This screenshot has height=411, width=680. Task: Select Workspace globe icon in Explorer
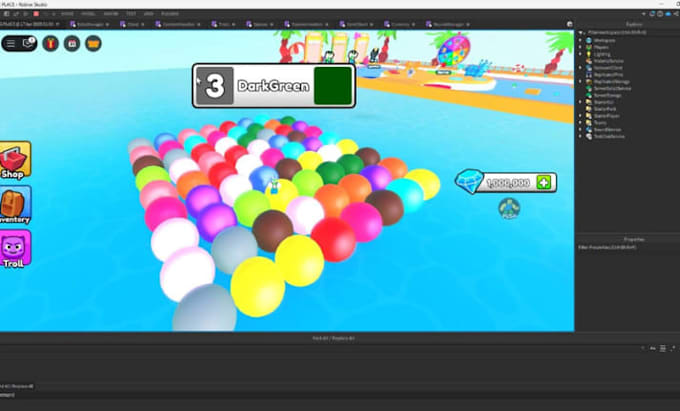589,40
